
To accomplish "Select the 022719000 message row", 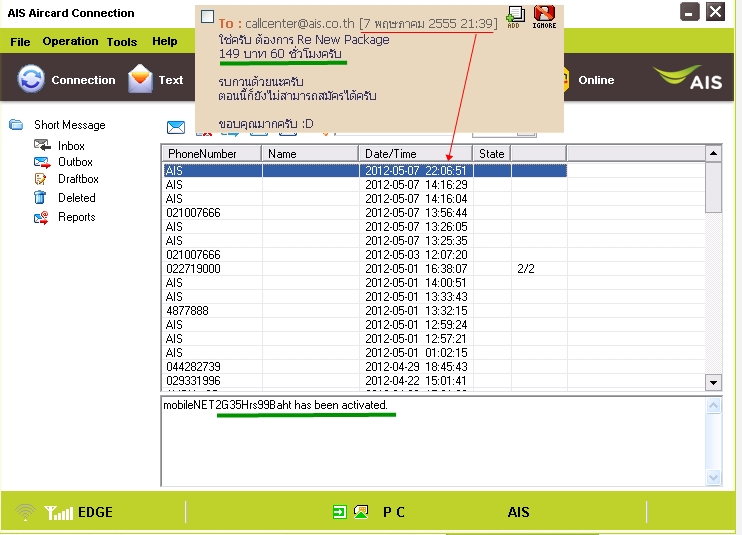I will (364, 269).
